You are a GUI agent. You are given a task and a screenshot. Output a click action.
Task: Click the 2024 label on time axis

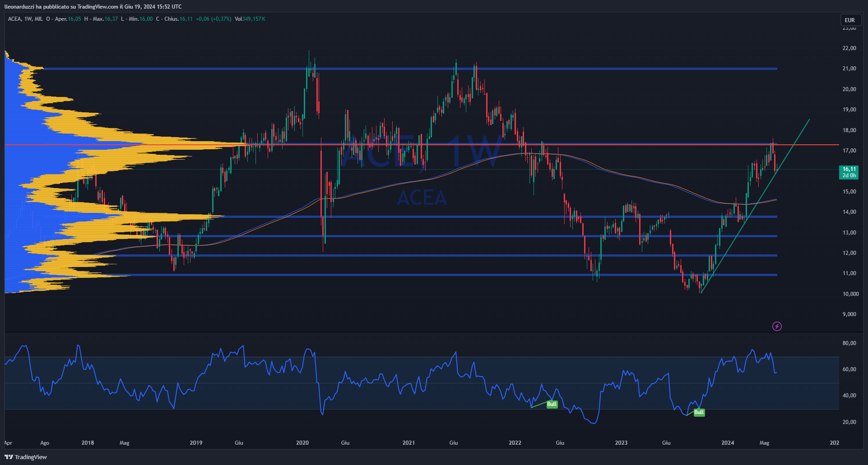728,443
